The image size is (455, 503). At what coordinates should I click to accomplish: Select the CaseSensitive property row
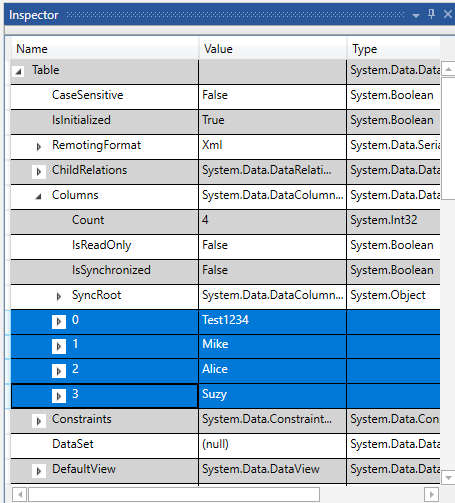pyautogui.click(x=225, y=96)
